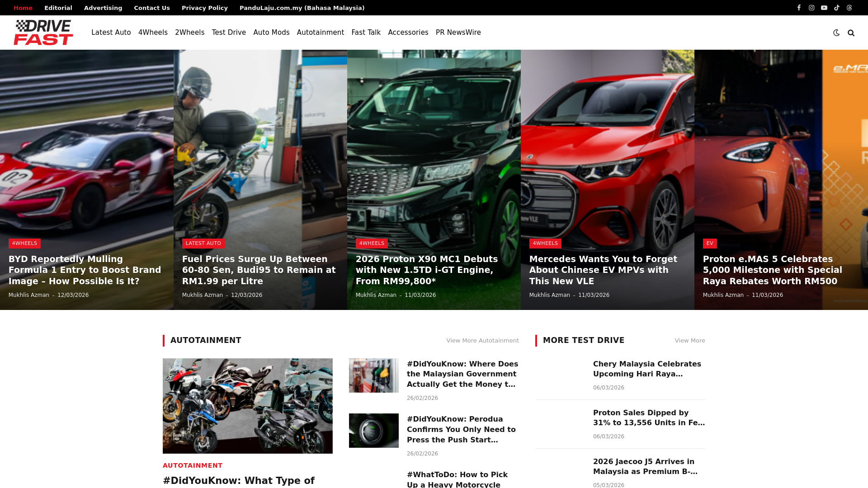Click red AUTOTAINMENT category label under image
868x488 pixels.
(x=193, y=465)
